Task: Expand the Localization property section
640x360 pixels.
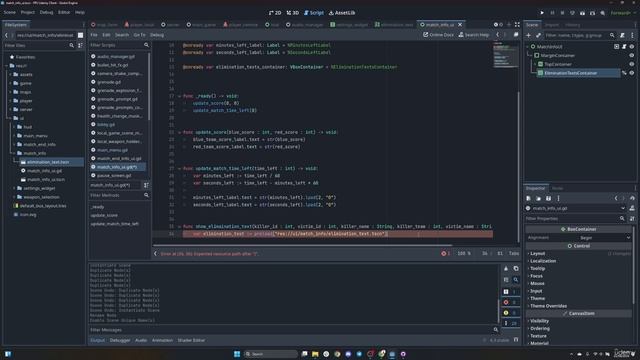Action: click(x=543, y=261)
